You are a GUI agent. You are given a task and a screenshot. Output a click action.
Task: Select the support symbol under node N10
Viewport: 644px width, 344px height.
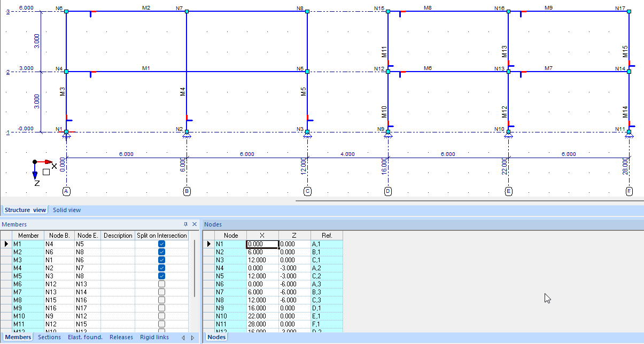pyautogui.click(x=508, y=136)
